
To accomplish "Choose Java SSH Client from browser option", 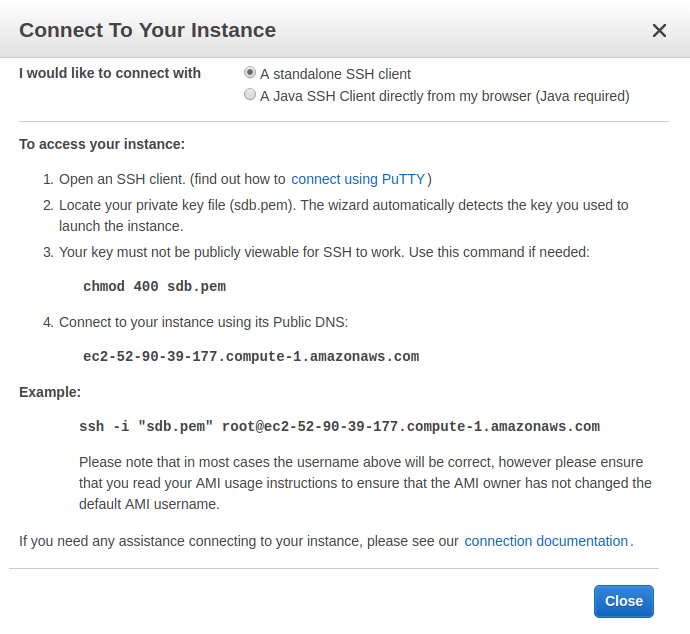I will click(x=250, y=96).
